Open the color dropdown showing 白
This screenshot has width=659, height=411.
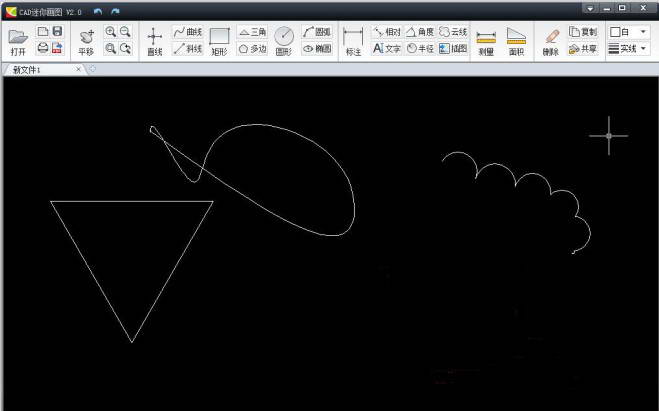pyautogui.click(x=629, y=32)
